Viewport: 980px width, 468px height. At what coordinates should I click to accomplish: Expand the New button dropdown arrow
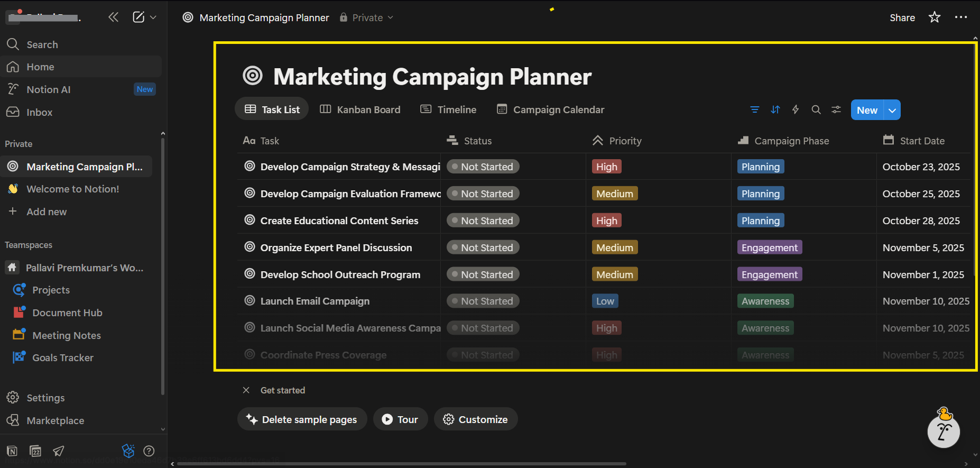892,111
